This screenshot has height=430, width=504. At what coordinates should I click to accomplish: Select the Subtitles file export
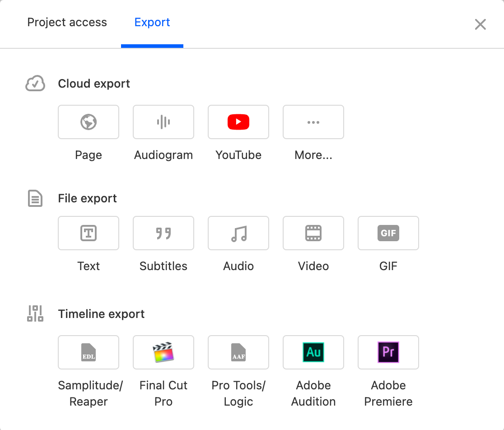coord(163,233)
